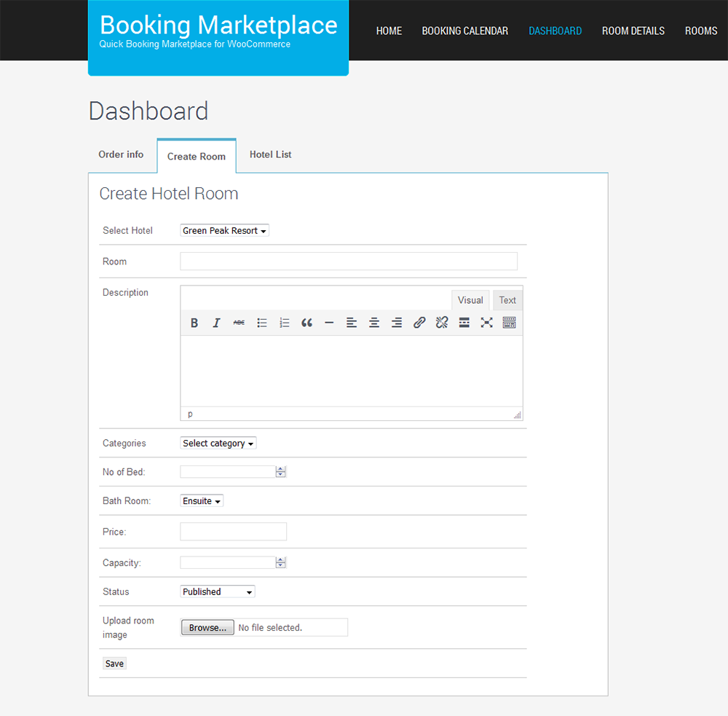Viewport: 728px width, 716px height.
Task: Toggle bold formatting in description editor
Action: 194,323
